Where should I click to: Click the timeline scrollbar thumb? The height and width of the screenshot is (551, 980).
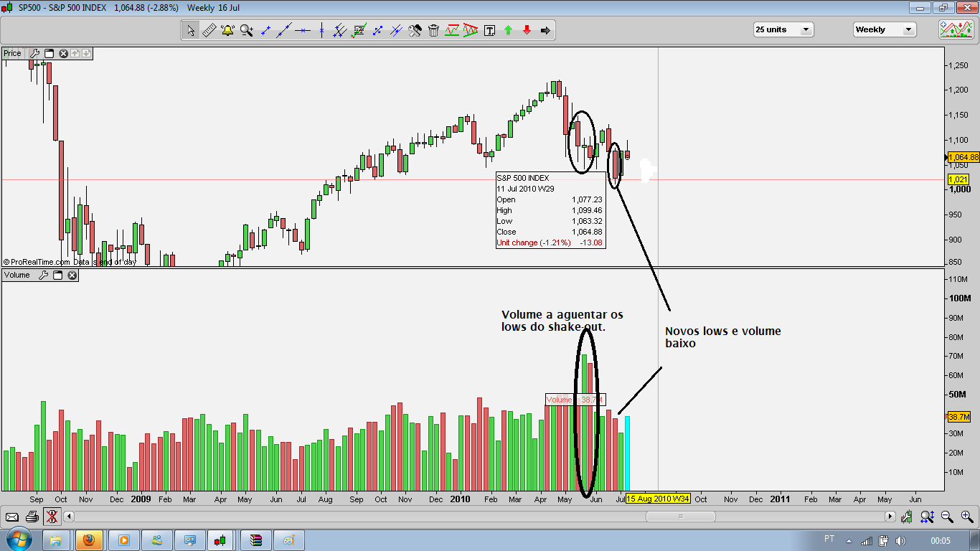coord(680,516)
